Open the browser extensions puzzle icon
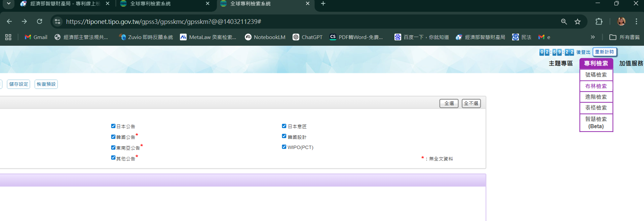This screenshot has width=644, height=221. [x=599, y=22]
